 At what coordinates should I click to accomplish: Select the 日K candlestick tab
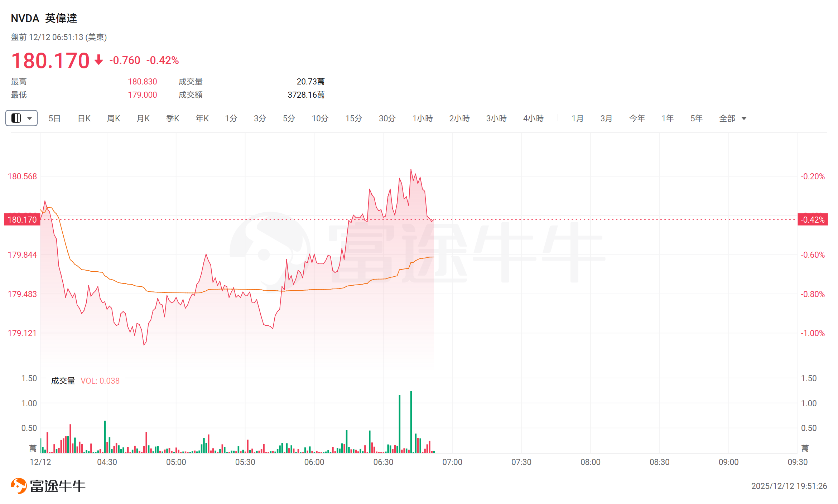click(84, 118)
